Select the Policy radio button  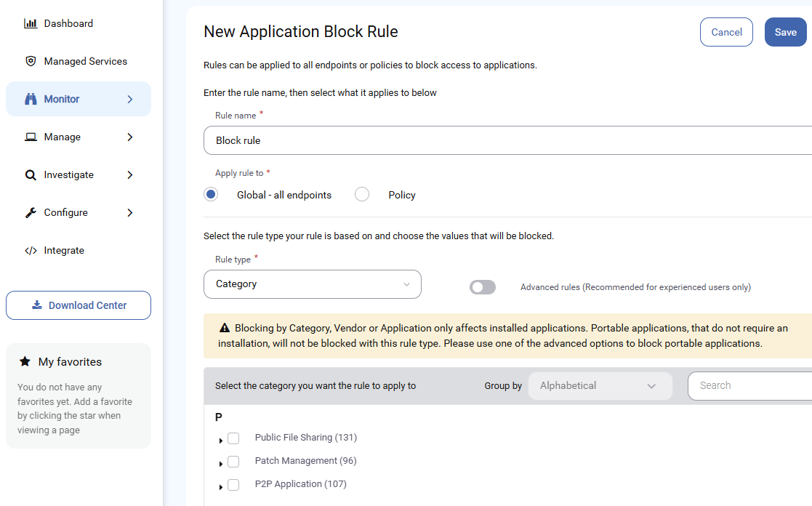click(x=362, y=194)
